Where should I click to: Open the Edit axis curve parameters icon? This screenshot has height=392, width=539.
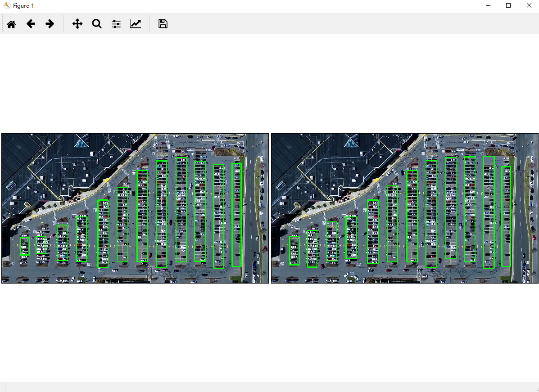136,24
